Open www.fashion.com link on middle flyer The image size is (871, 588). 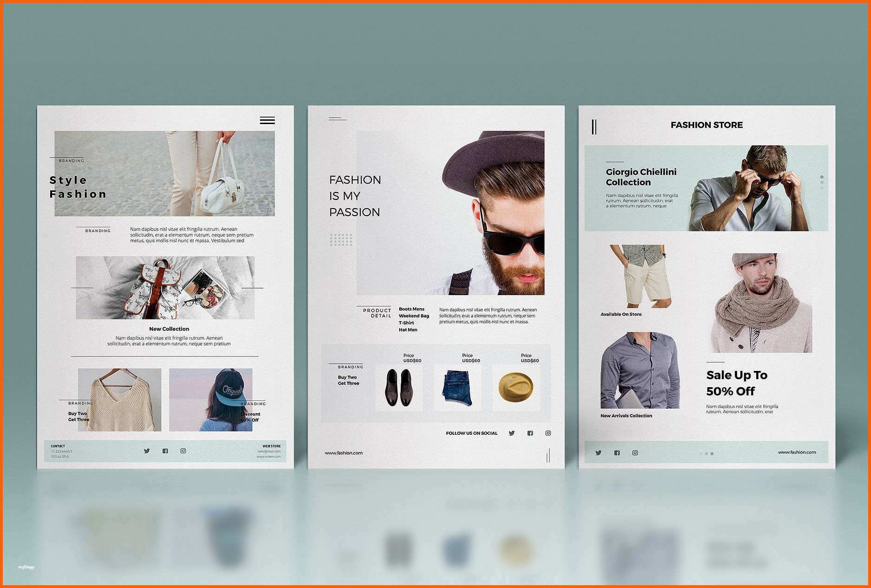pyautogui.click(x=343, y=453)
